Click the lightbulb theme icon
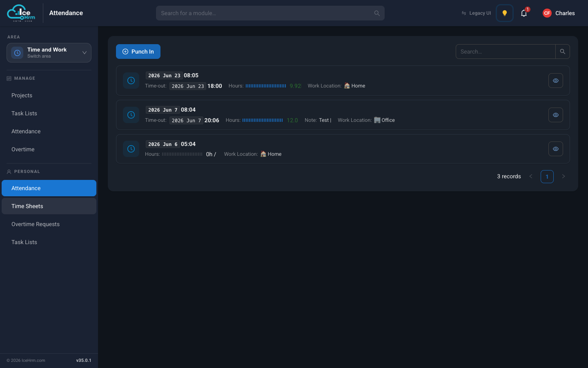Viewport: 588px width, 368px height. tap(505, 13)
